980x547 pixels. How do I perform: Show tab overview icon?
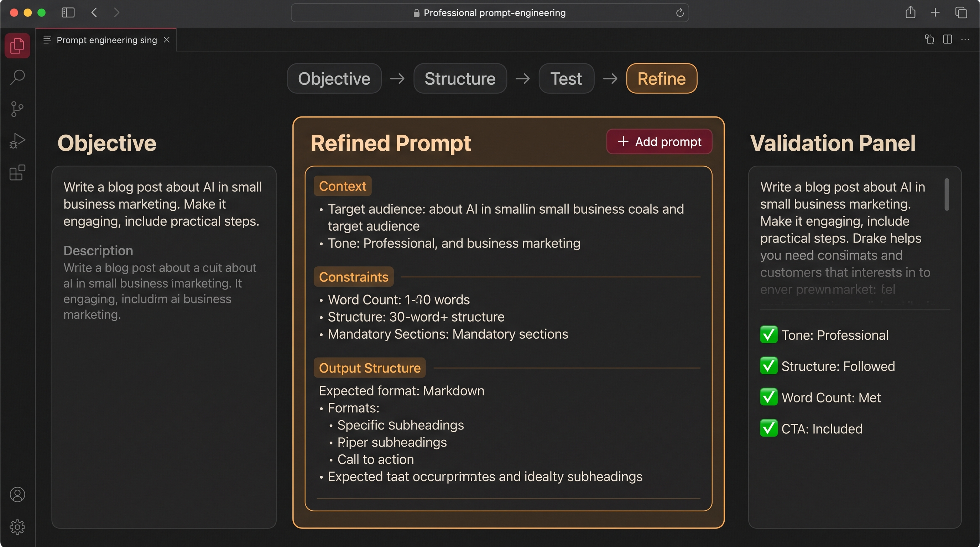pos(961,12)
